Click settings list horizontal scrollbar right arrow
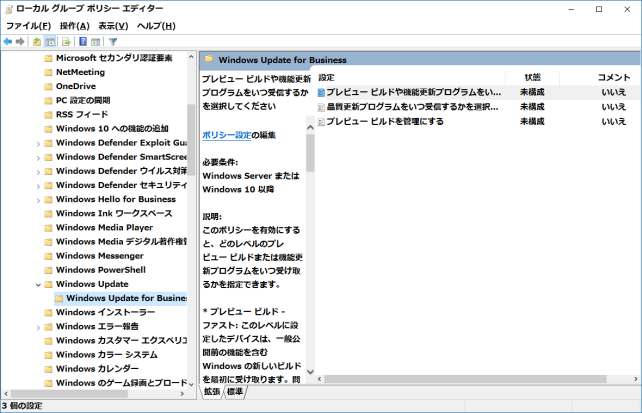 [x=635, y=379]
